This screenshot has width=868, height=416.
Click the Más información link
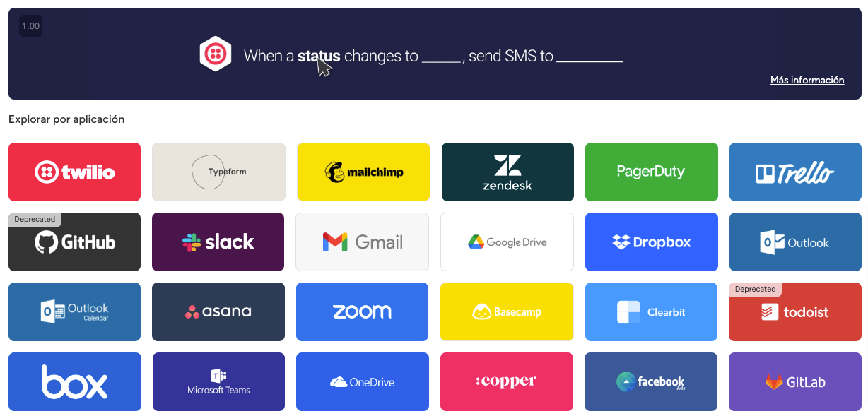coord(807,81)
